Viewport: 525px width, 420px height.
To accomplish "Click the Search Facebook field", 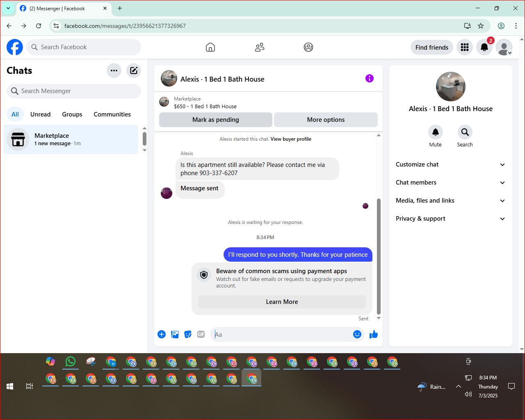I will 84,47.
